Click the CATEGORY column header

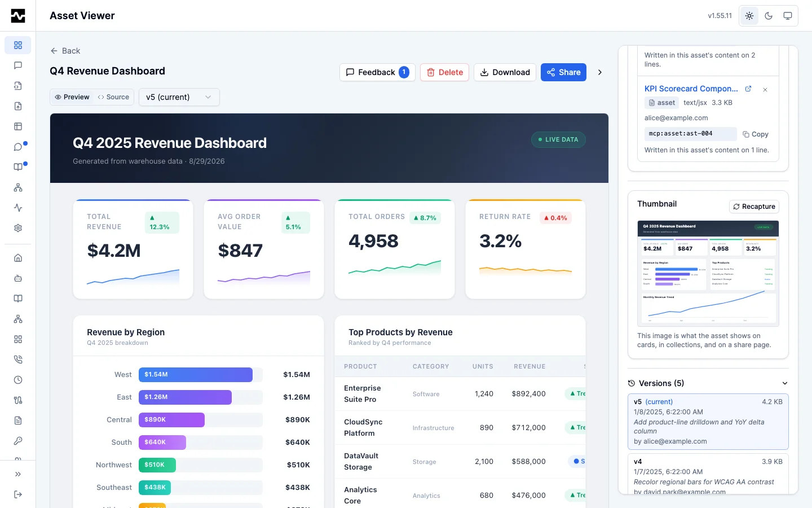431,367
